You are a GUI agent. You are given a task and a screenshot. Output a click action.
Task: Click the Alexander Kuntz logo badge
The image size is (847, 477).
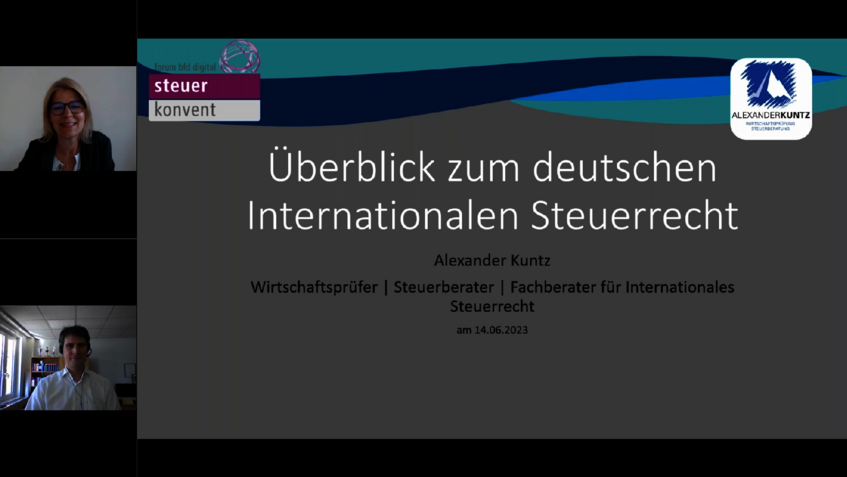(771, 99)
